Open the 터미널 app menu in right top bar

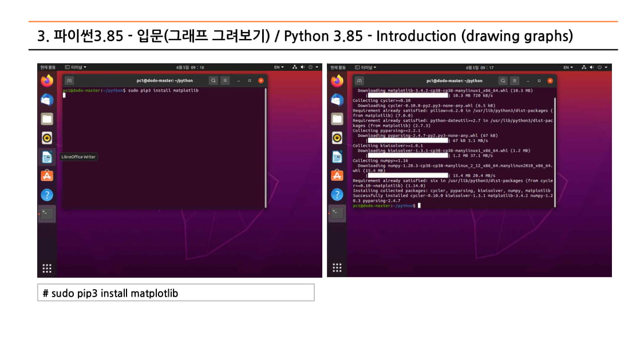click(366, 68)
